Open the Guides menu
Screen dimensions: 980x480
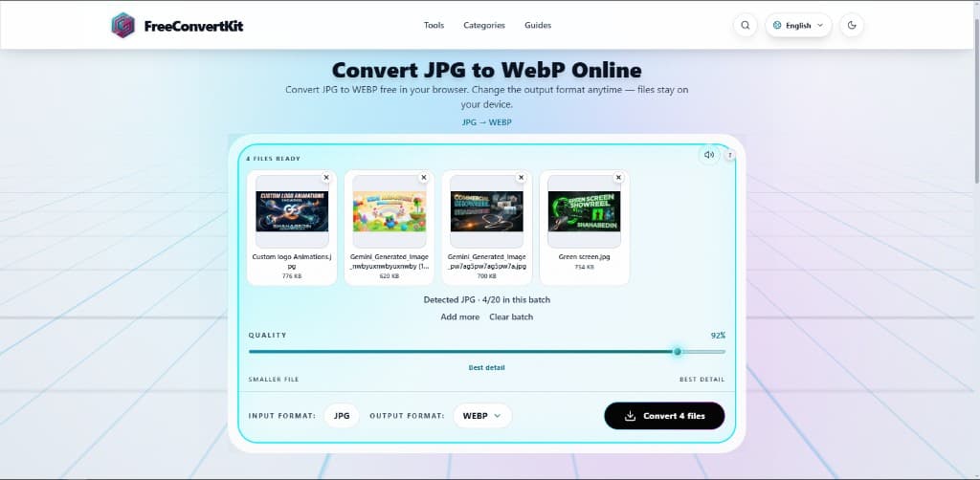538,26
